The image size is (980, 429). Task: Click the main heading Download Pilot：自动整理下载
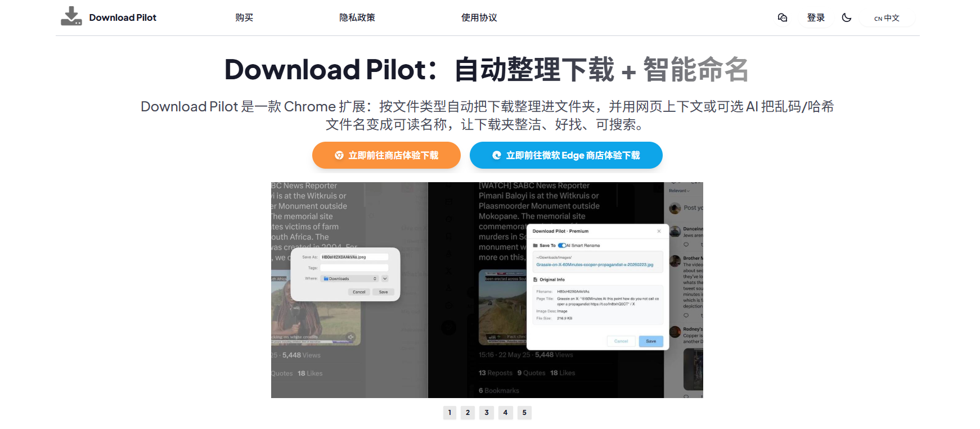[x=420, y=70]
